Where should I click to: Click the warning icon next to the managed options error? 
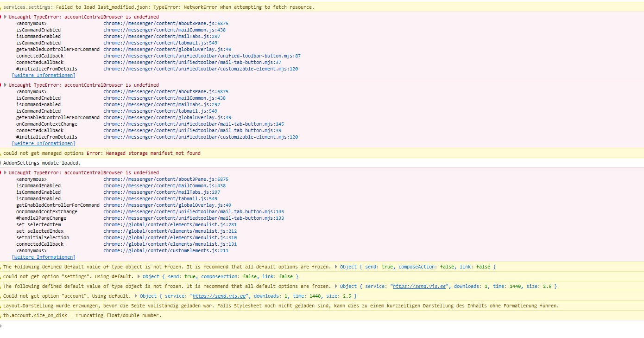(1, 153)
